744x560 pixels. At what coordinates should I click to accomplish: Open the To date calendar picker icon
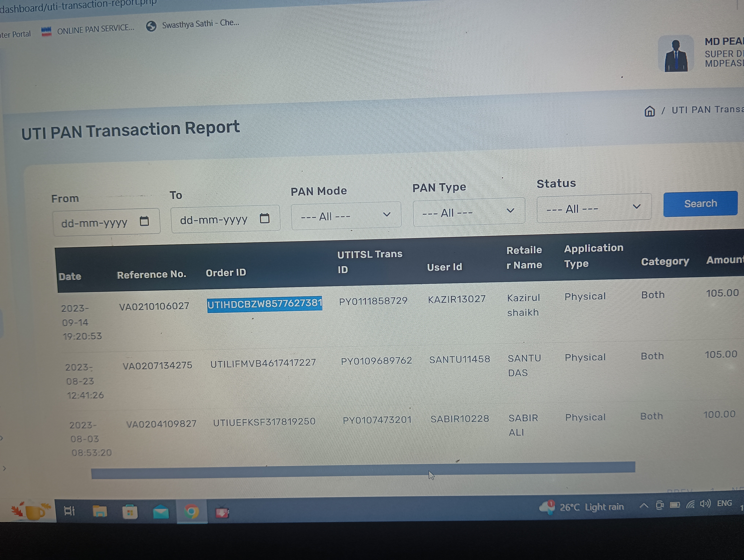pos(265,219)
